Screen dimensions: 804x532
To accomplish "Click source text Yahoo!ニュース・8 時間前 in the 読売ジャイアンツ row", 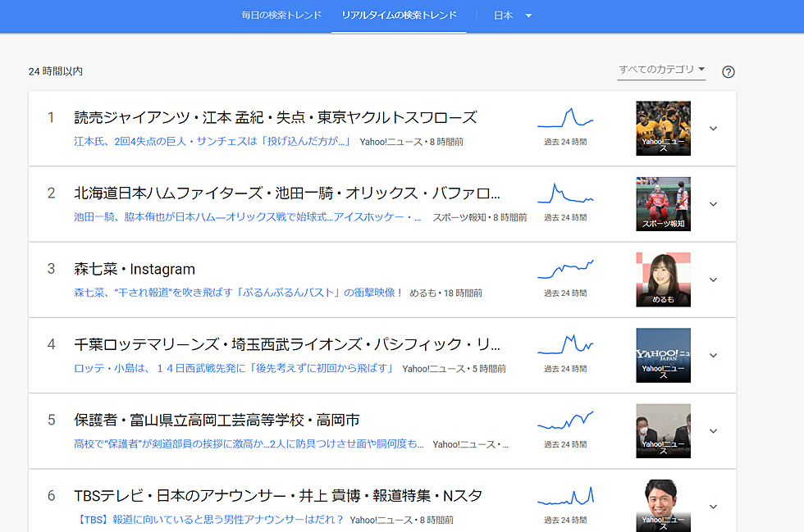I will pyautogui.click(x=411, y=142).
